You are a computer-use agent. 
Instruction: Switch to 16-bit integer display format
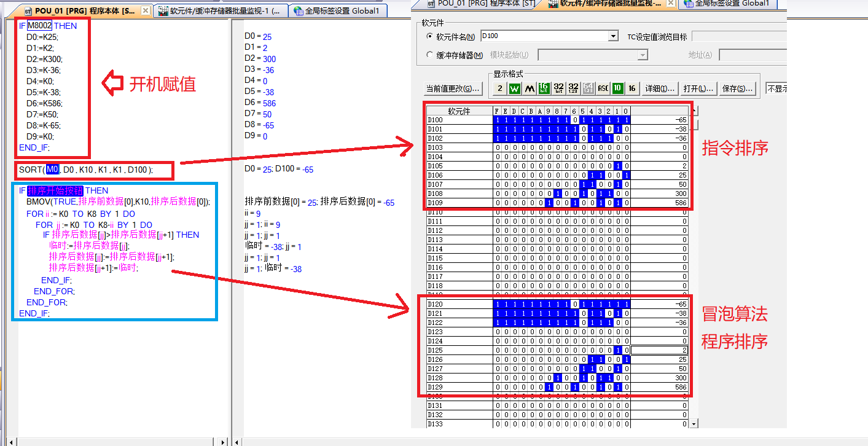tap(544, 88)
